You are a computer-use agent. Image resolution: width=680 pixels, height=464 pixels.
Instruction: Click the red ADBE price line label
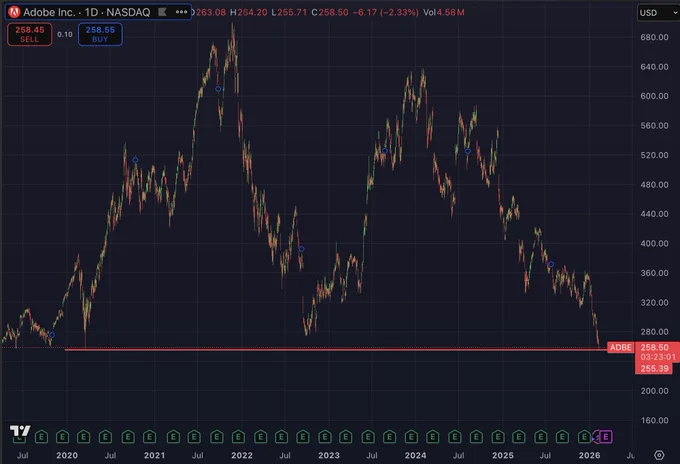621,347
